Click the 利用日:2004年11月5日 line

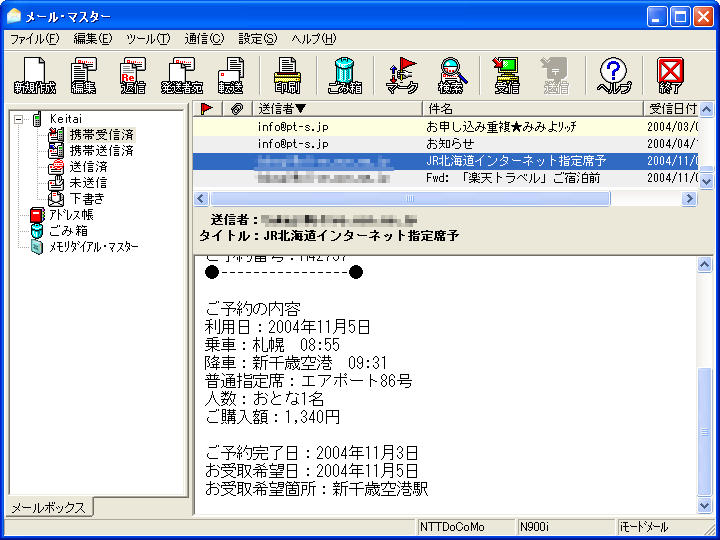(287, 327)
